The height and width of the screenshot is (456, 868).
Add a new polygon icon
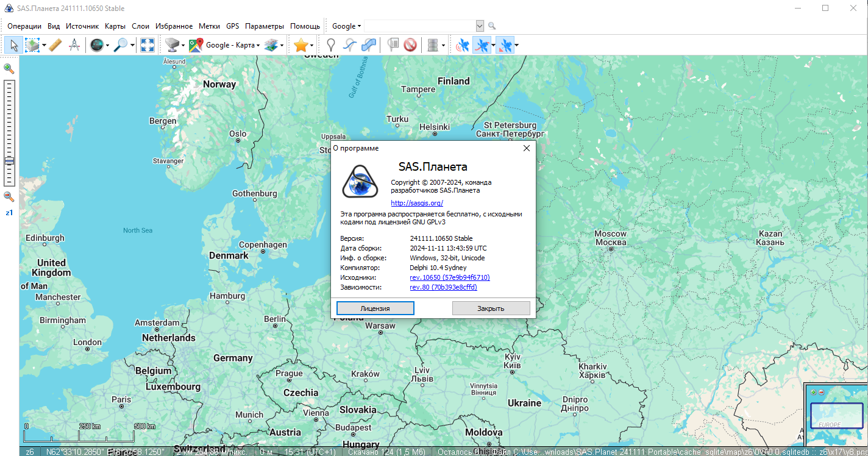[x=368, y=45]
